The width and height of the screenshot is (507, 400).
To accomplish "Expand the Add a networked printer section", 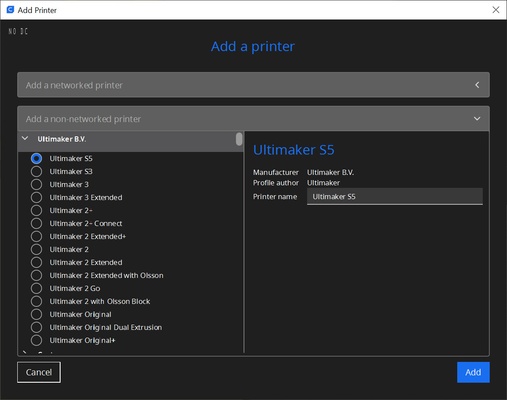I will [253, 85].
